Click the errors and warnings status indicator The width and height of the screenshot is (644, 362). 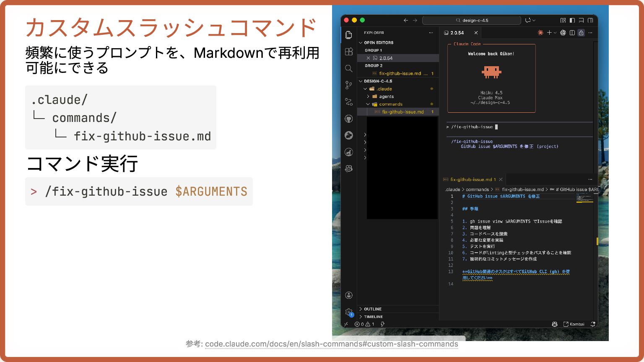click(364, 324)
